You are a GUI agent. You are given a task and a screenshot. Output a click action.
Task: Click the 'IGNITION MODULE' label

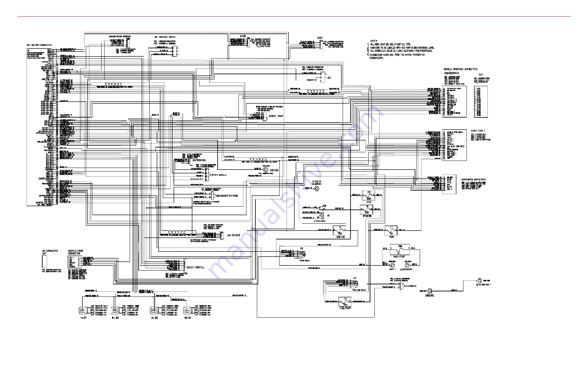pos(217,175)
